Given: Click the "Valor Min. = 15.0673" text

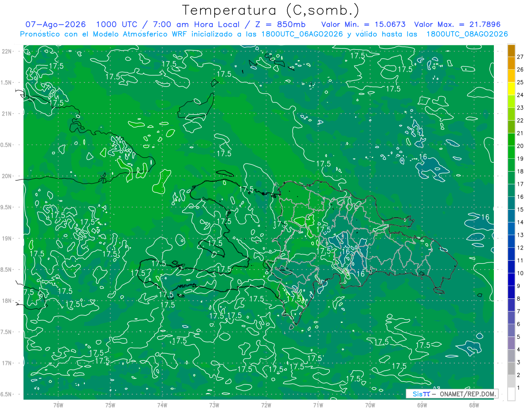Looking at the screenshot, I should 364,24.
